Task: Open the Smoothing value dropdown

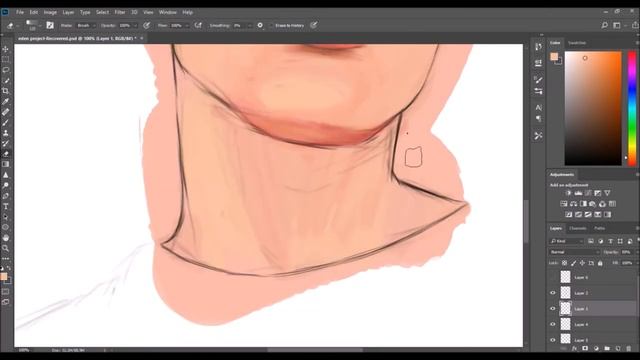Action: tap(249, 25)
